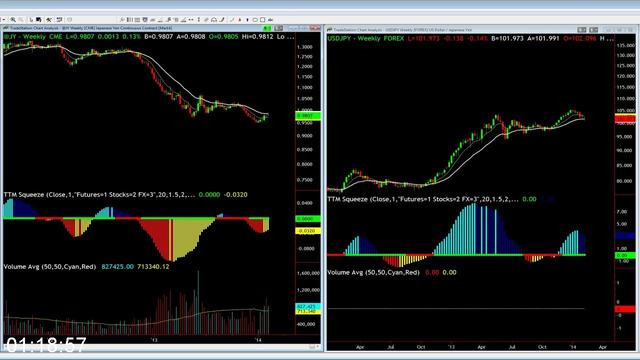This screenshot has height=360, width=640.
Task: Select the pointer cursor tool in toolbar
Action: [31, 20]
